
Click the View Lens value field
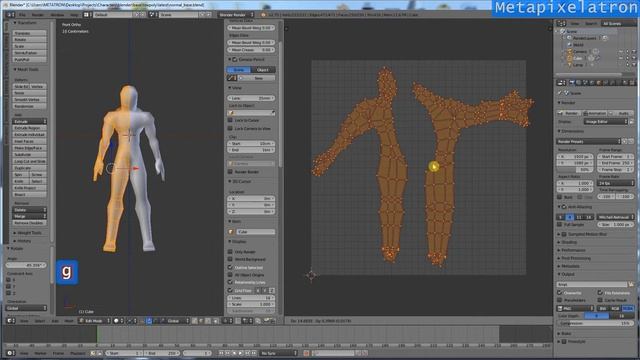pos(251,98)
